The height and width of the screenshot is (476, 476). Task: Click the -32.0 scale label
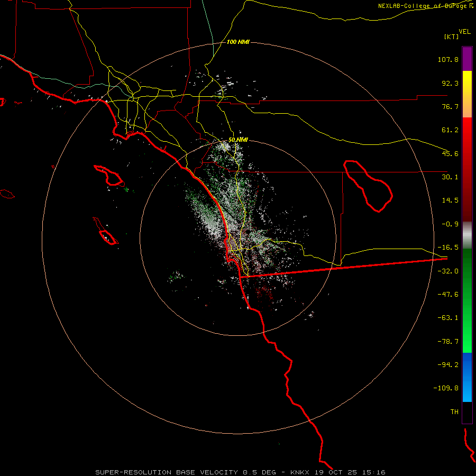pos(448,271)
